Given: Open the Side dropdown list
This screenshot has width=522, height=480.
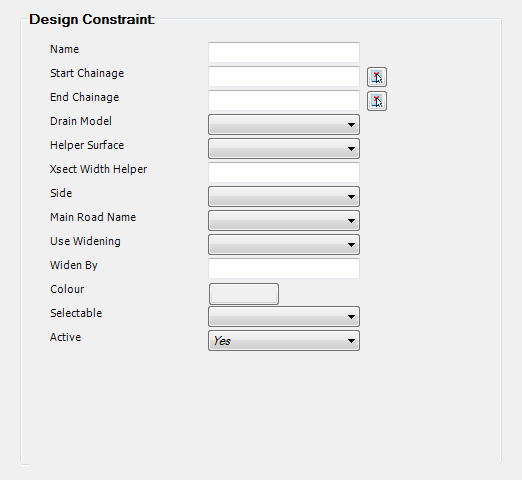Looking at the screenshot, I should [284, 197].
